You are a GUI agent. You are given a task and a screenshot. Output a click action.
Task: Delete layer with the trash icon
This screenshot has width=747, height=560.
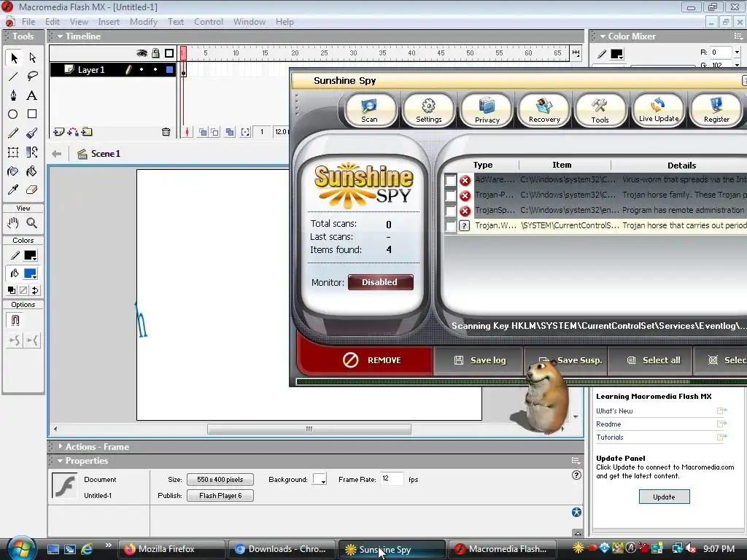point(166,132)
